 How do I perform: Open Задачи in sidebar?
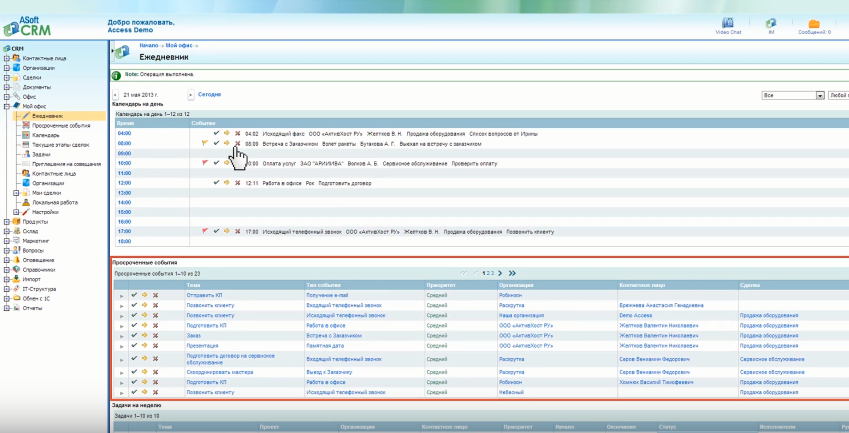coord(41,154)
